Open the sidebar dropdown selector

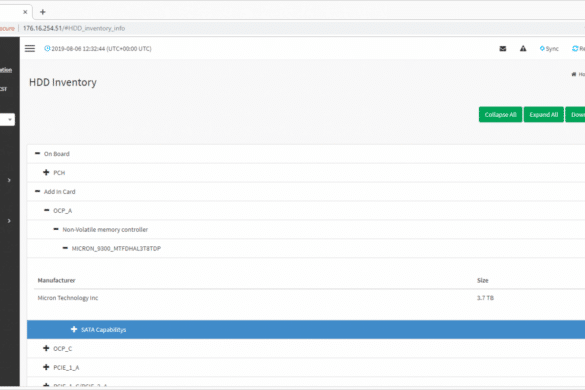tap(7, 119)
